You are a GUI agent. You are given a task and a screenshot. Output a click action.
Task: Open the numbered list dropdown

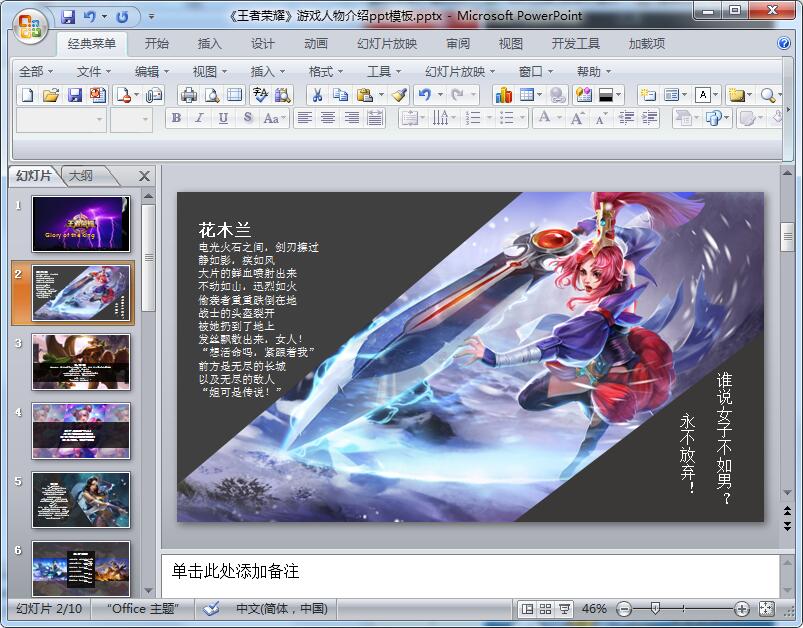coord(489,118)
